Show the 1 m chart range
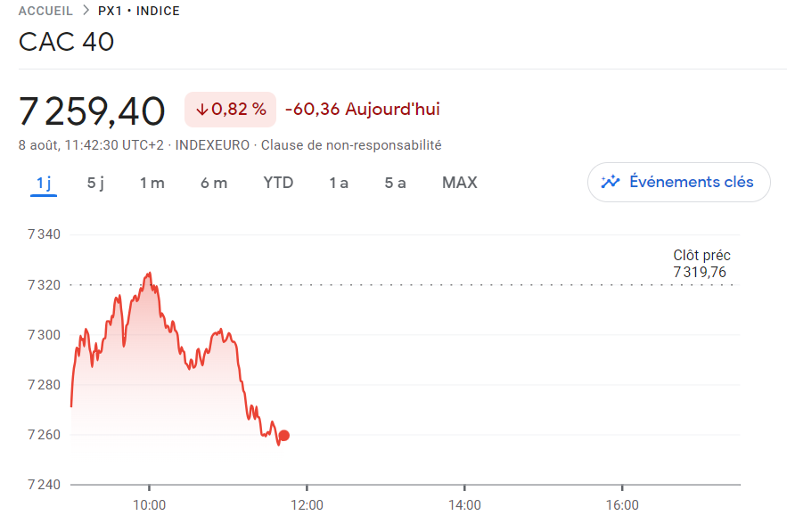 coord(152,183)
